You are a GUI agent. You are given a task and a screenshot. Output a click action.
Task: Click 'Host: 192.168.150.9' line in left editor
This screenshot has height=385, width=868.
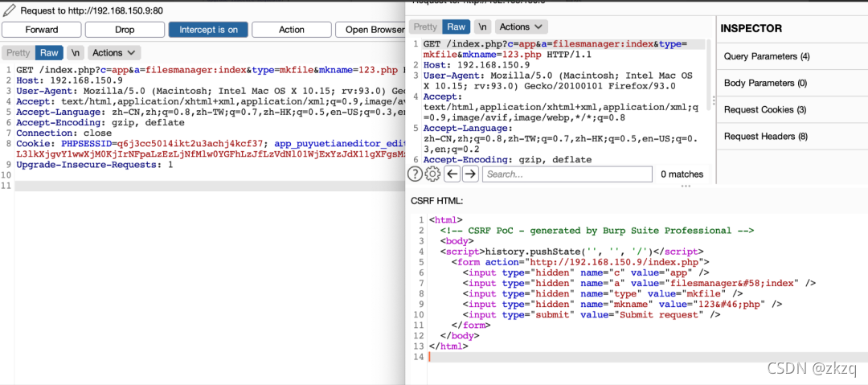point(69,80)
